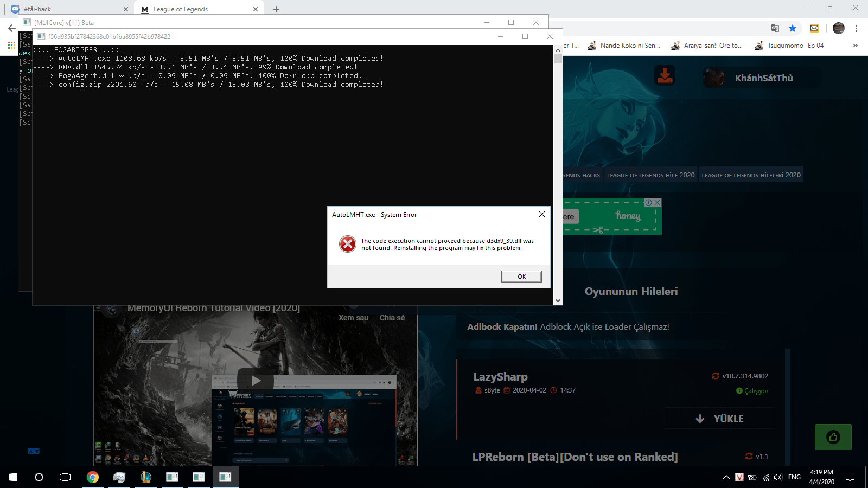Click the red error icon in the dialog

click(348, 244)
